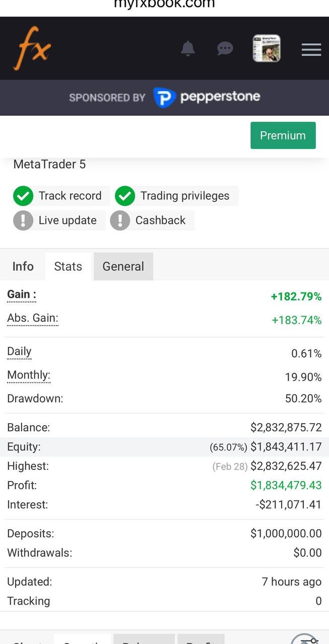This screenshot has height=644, width=329.
Task: Open the General tab
Action: 123,266
